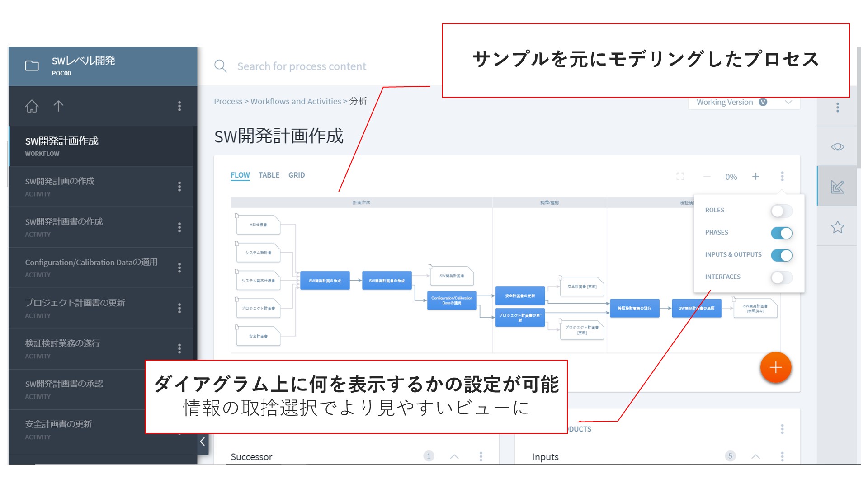Turn off INPUTS & OUTPUTS toggle

tap(781, 255)
